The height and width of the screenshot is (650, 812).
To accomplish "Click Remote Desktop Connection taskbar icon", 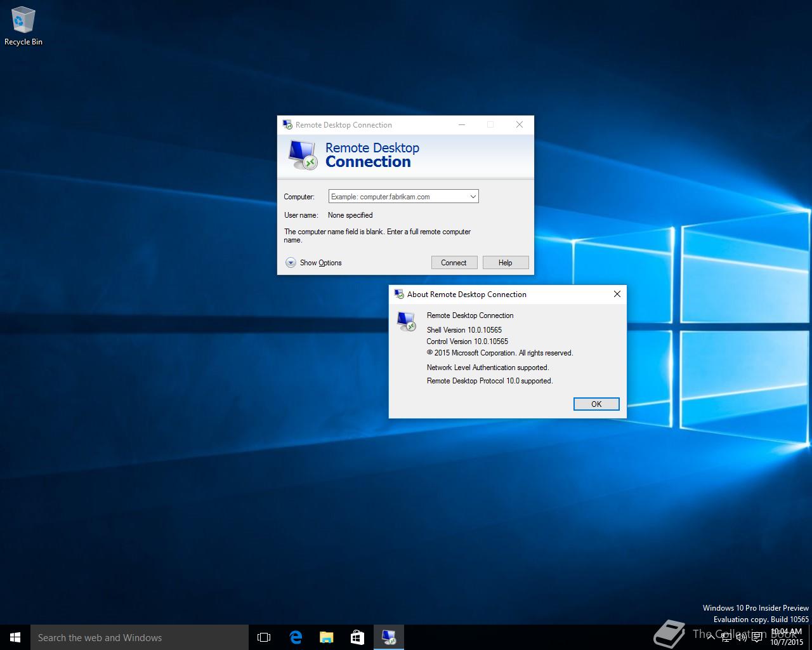I will [x=388, y=637].
